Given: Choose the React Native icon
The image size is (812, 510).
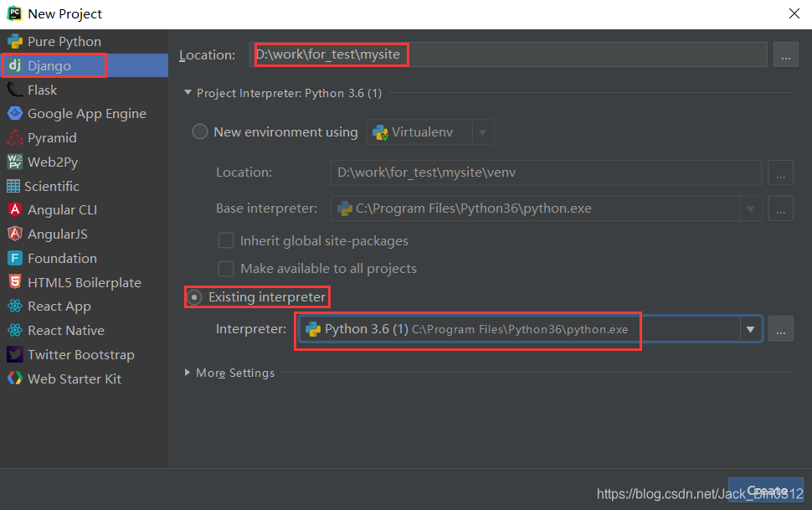Looking at the screenshot, I should tap(14, 330).
